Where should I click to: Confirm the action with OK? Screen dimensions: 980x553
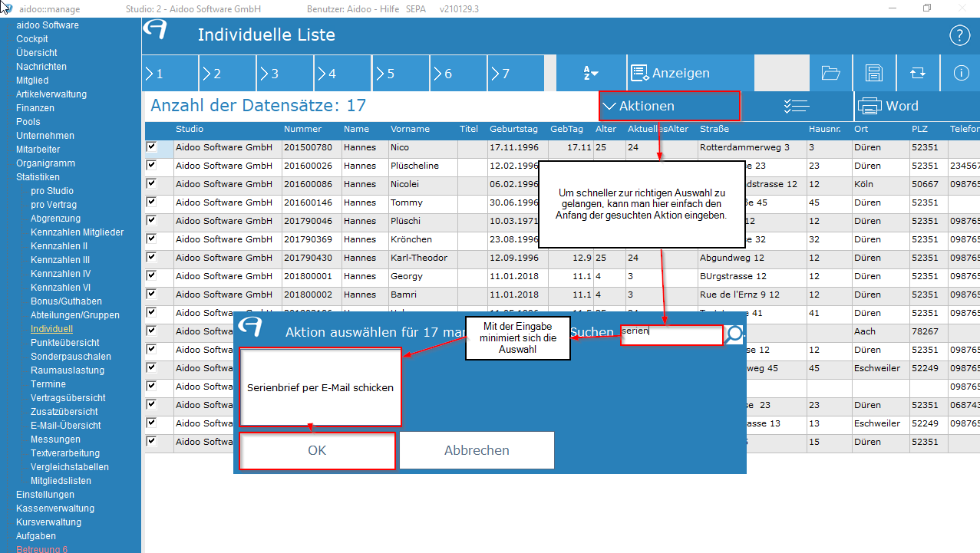point(317,450)
